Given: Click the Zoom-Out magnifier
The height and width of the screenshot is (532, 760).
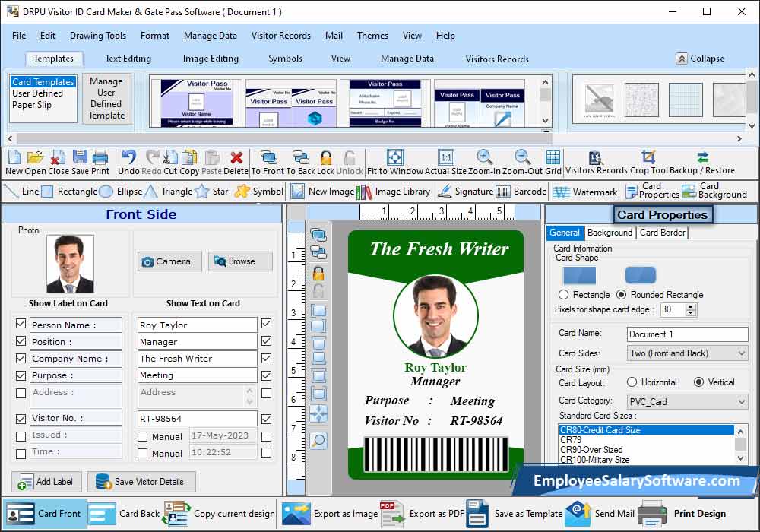Looking at the screenshot, I should coord(522,157).
